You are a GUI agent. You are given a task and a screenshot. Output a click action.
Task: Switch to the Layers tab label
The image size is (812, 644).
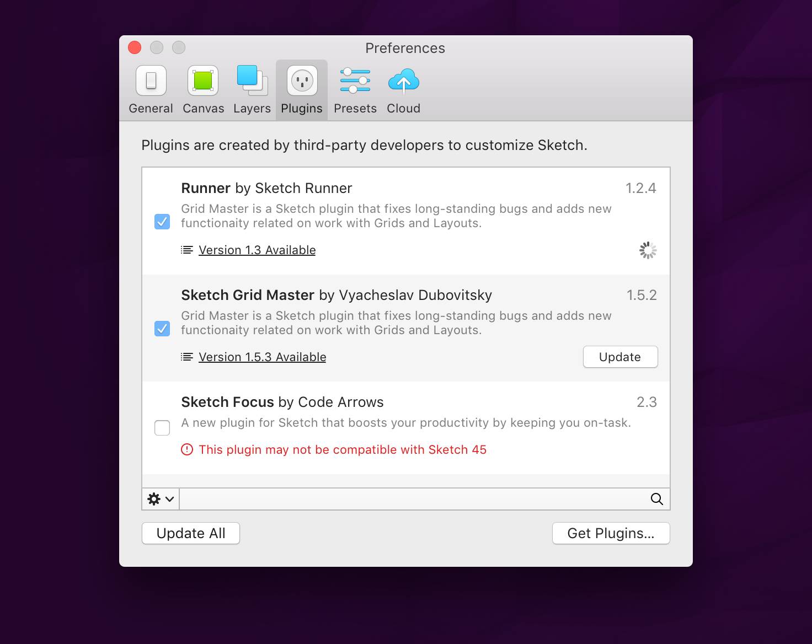point(252,109)
